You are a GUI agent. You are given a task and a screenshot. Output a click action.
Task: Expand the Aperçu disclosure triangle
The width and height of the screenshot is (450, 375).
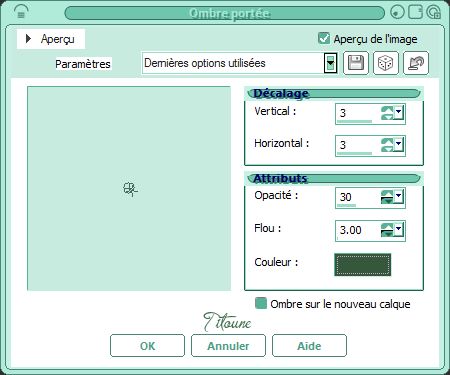click(x=28, y=39)
